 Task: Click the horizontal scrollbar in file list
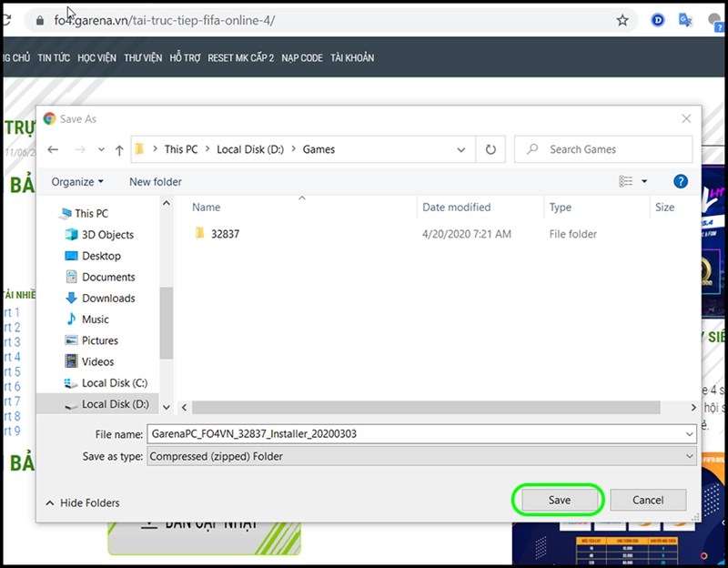coord(426,407)
